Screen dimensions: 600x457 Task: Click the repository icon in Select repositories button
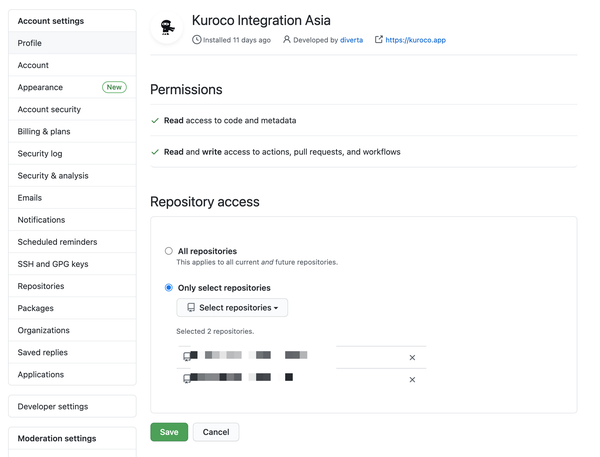pos(191,307)
